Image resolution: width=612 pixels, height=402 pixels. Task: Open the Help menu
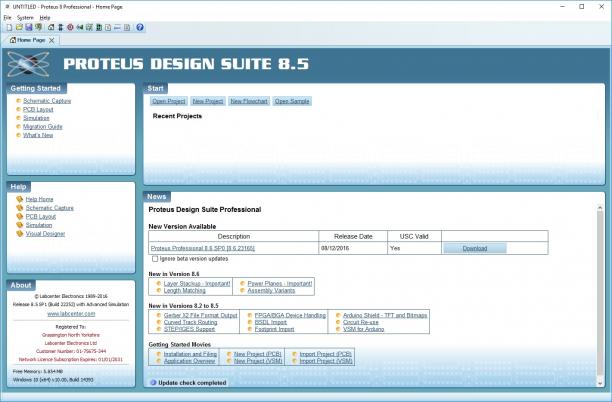(x=45, y=18)
